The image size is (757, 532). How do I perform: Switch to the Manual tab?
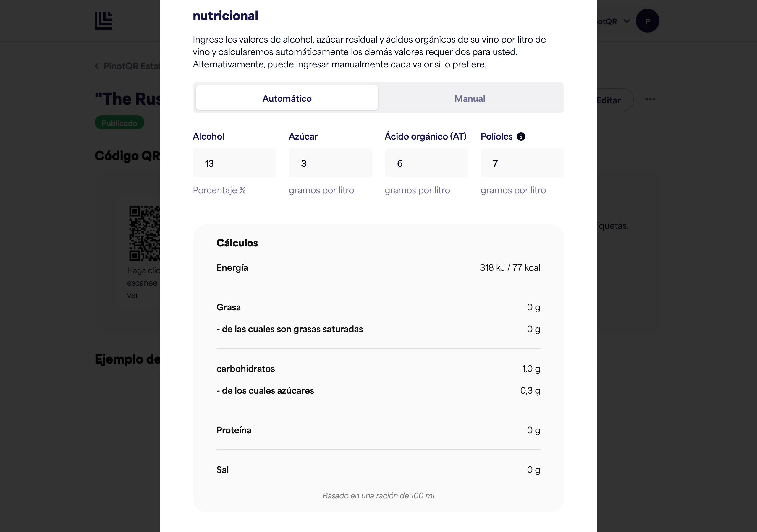pos(470,98)
